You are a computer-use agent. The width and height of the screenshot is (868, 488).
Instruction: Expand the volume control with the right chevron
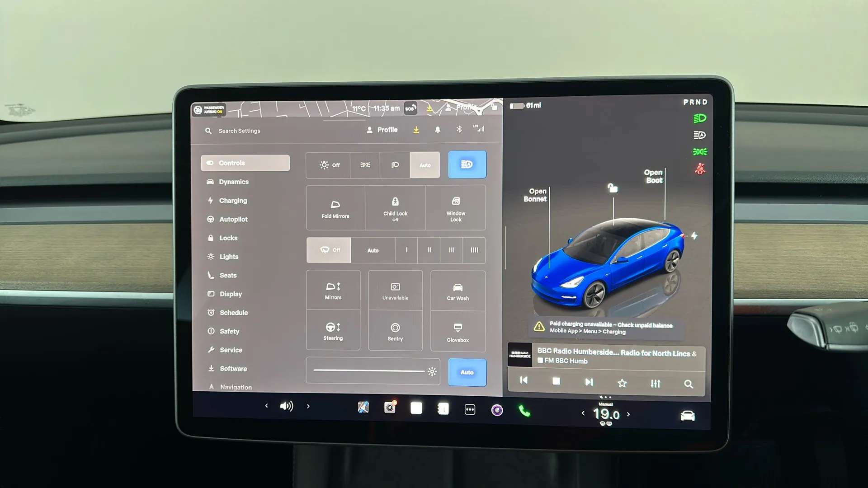click(308, 406)
